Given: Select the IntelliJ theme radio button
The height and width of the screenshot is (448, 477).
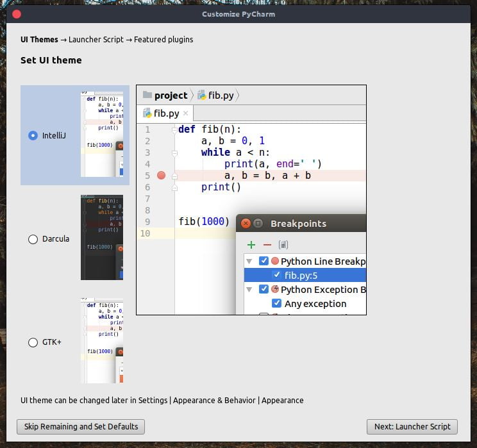Looking at the screenshot, I should coord(33,135).
